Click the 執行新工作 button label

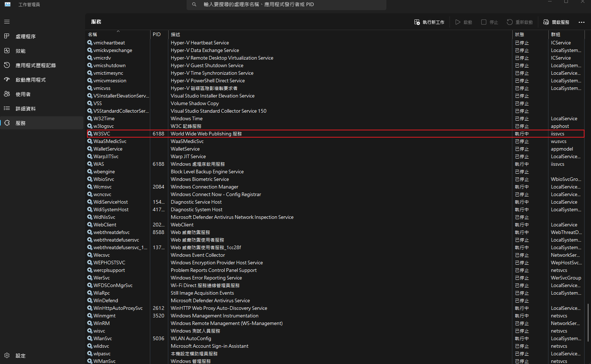(433, 22)
